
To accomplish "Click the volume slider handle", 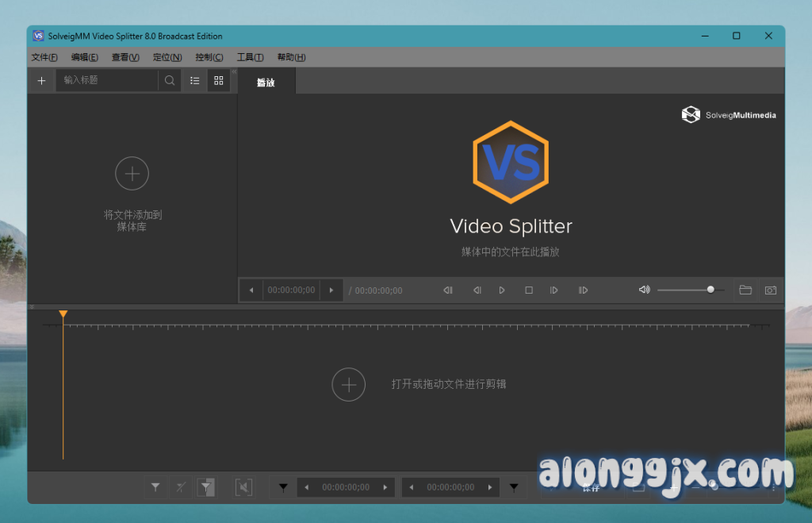I will tap(710, 290).
